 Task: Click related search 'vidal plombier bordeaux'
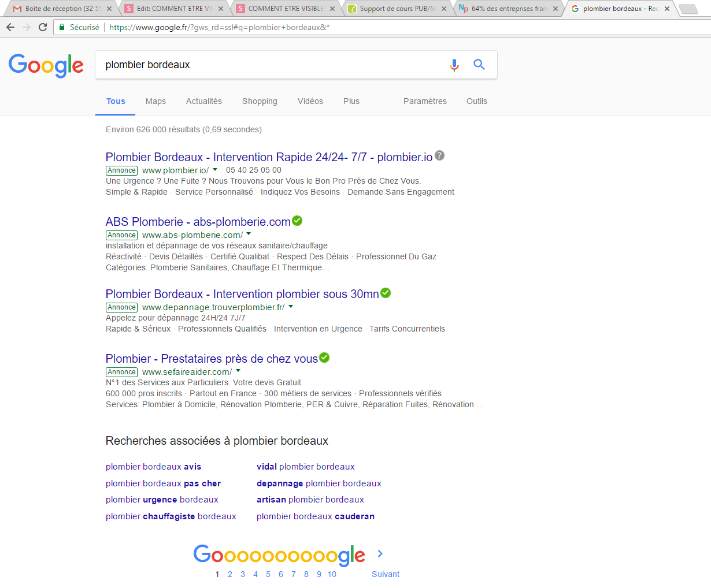305,467
